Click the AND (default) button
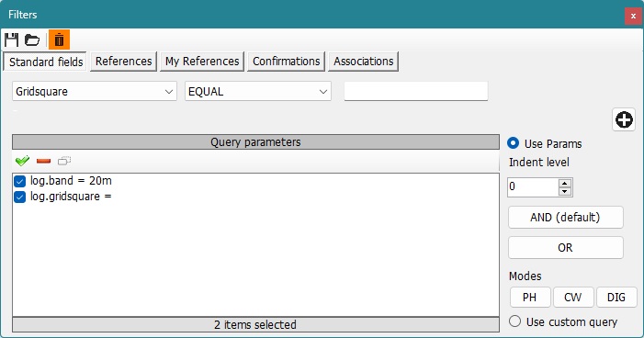The width and height of the screenshot is (644, 338). [x=566, y=218]
